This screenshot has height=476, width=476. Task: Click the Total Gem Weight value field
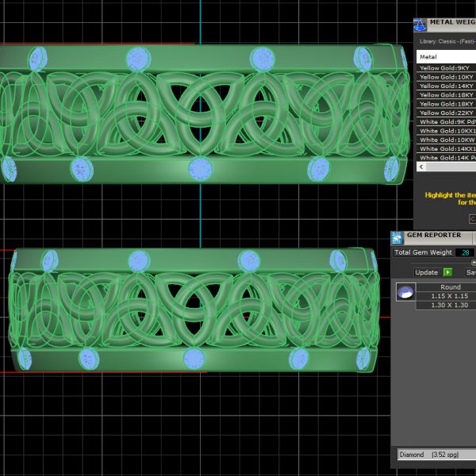pos(464,252)
